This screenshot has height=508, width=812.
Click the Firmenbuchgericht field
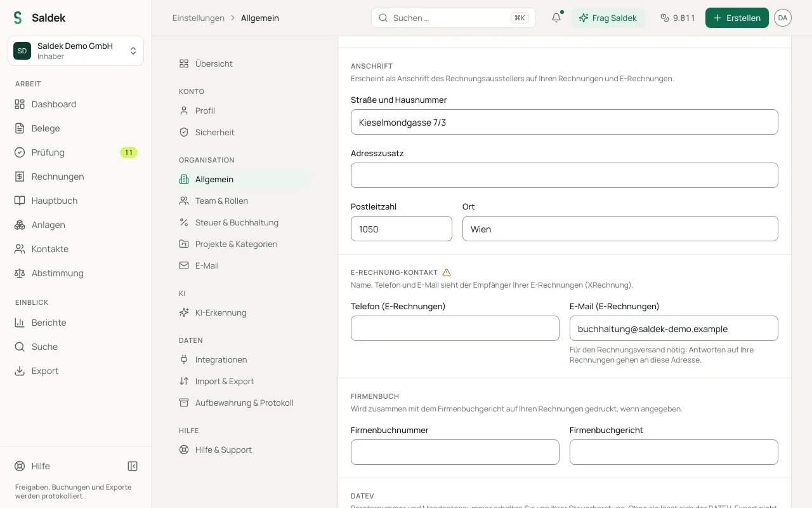pos(674,452)
